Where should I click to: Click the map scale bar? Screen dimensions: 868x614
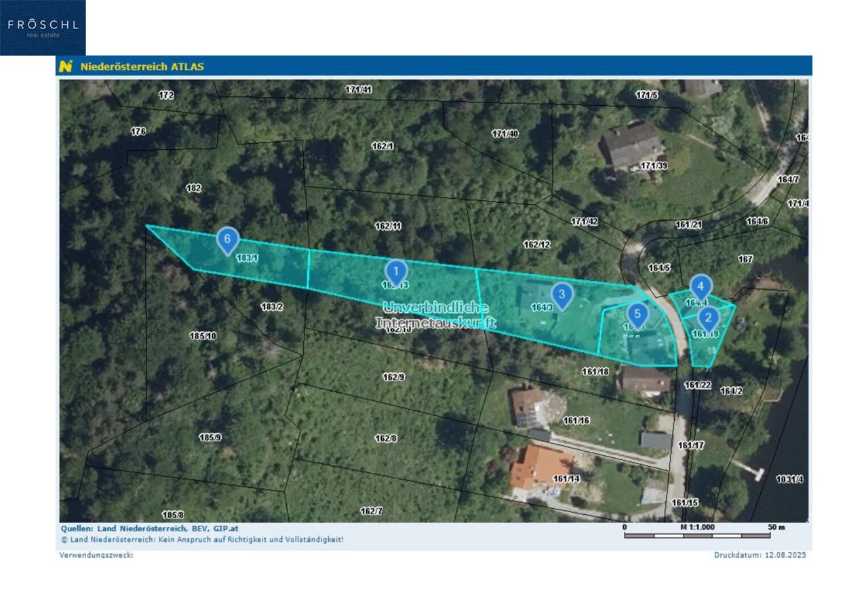pos(697,535)
